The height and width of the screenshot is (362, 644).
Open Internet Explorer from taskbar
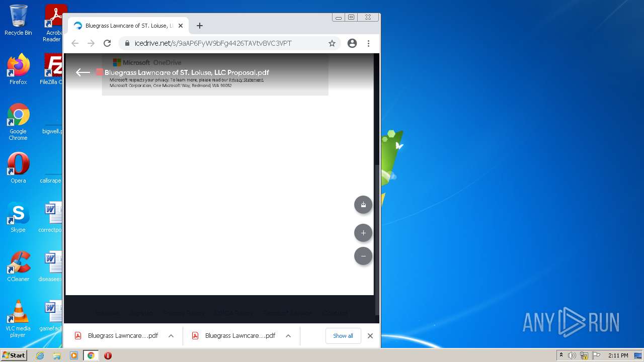click(40, 355)
